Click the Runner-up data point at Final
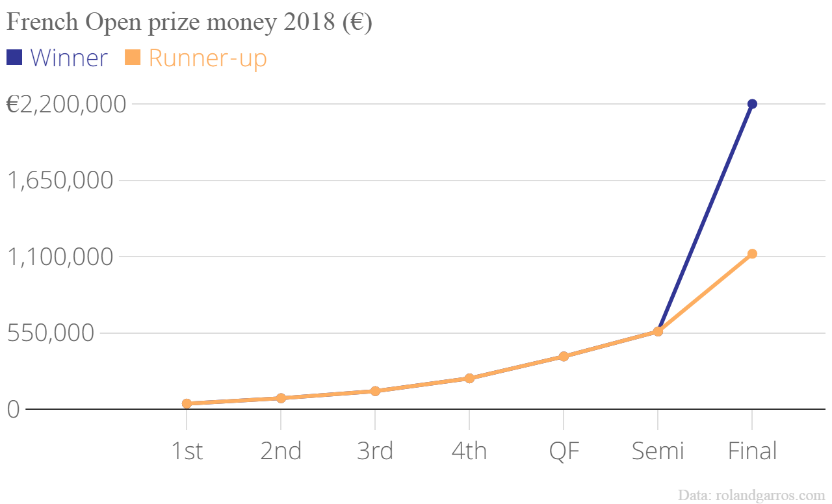 752,253
